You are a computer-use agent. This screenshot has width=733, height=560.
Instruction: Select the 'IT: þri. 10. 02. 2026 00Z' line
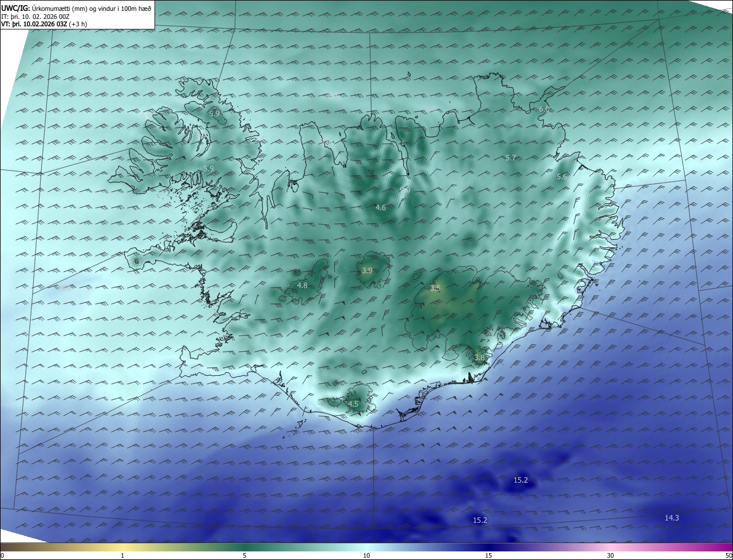point(36,16)
